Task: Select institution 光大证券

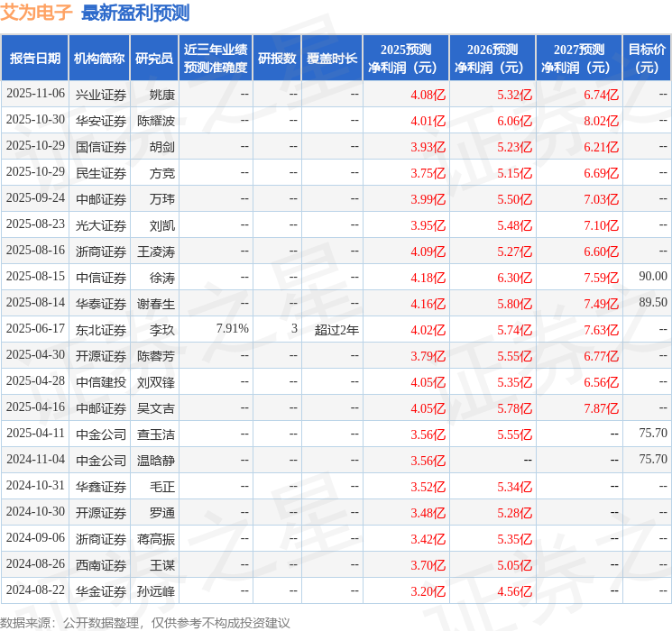Action: click(101, 225)
